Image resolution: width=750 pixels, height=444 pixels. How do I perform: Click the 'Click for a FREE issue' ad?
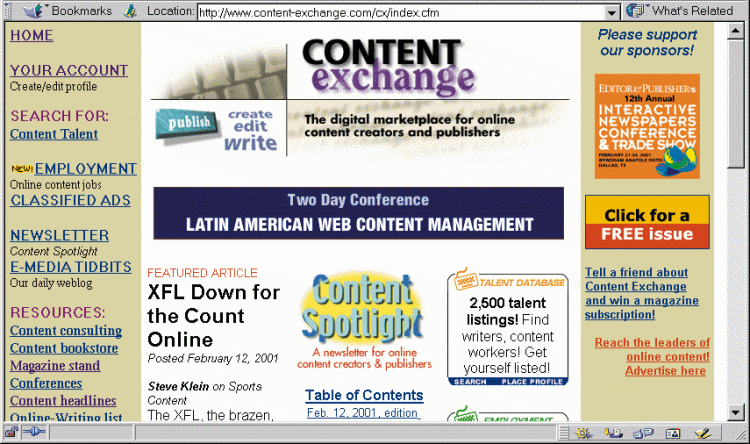pos(647,222)
